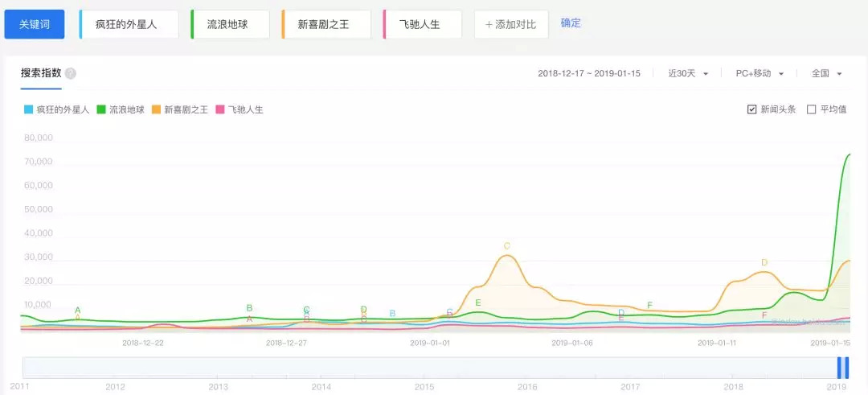Click the blue 关键词 tab button
Image resolution: width=868 pixels, height=395 pixels.
(x=34, y=24)
